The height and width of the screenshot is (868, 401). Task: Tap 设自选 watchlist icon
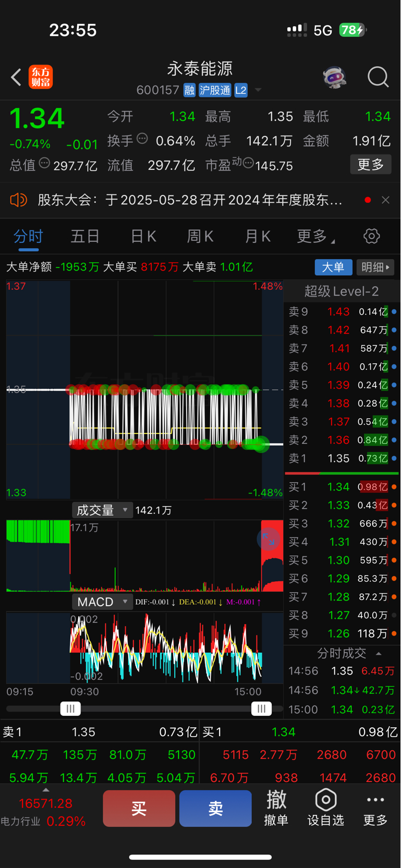click(325, 808)
